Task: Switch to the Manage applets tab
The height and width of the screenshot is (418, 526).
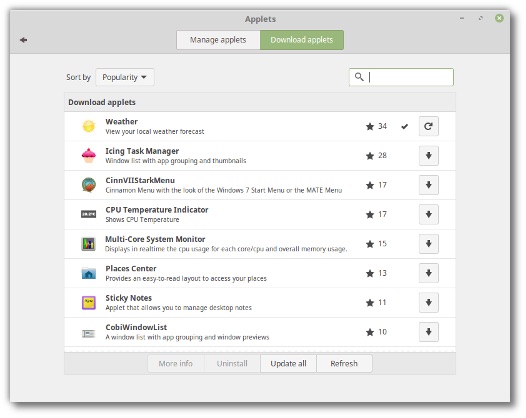Action: click(x=218, y=40)
